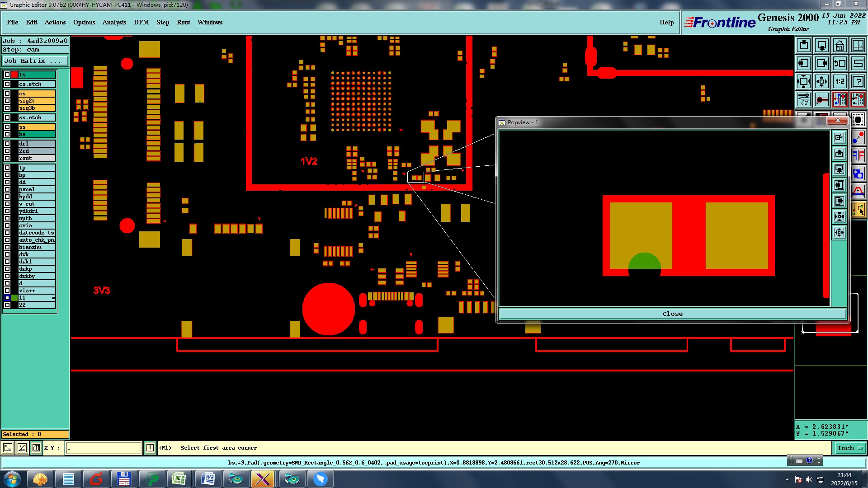Toggle the drl layer display checkbox
The image size is (868, 488).
click(x=7, y=144)
